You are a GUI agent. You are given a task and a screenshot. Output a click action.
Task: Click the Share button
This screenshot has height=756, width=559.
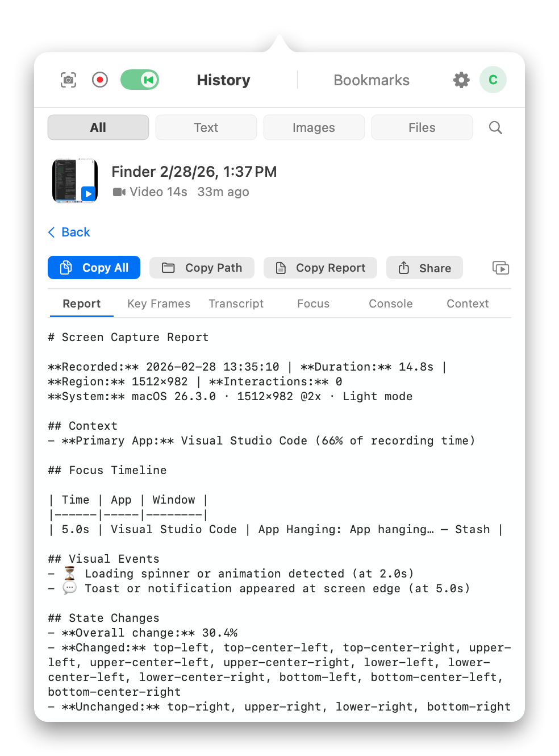[424, 267]
